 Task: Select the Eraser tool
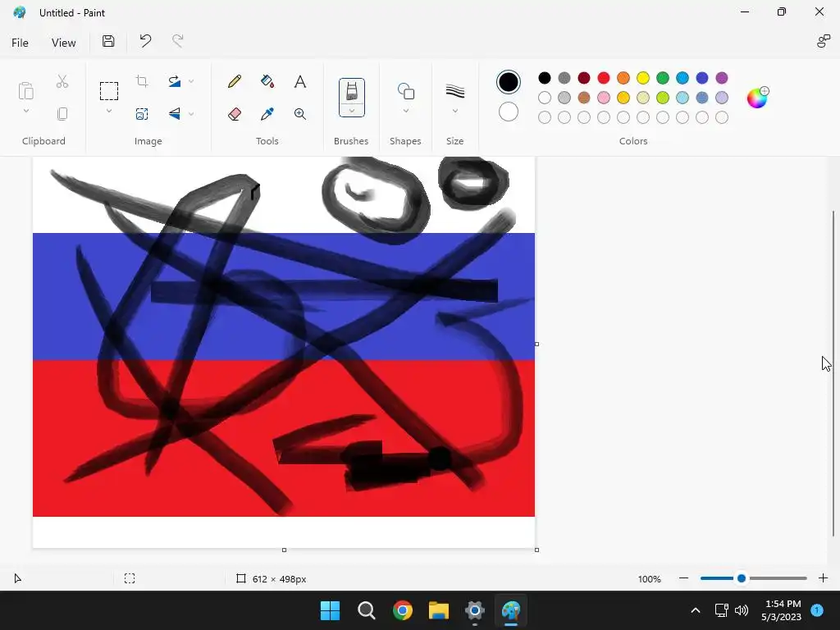(234, 113)
